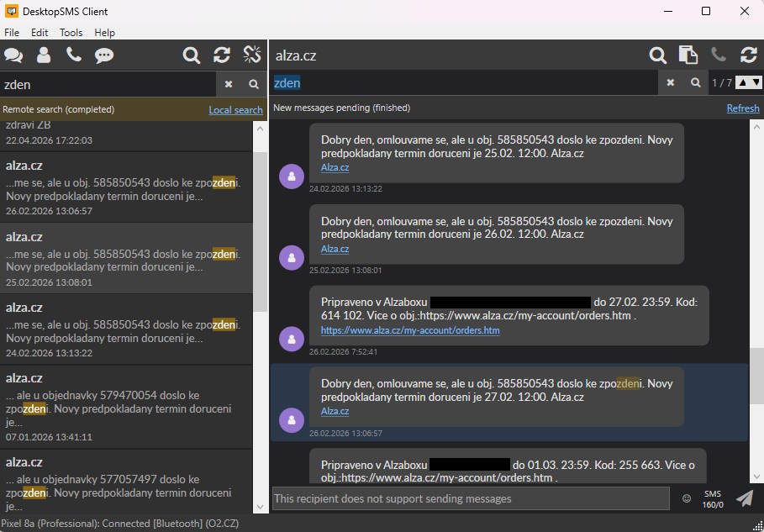Click the 1 / 7 match counter
Viewport: 764px width, 532px height.
pyautogui.click(x=722, y=83)
